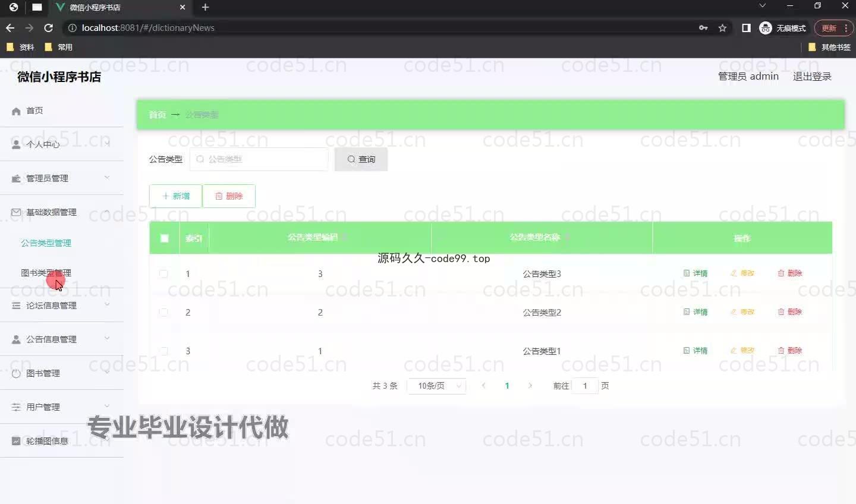Check the row for 公告类型1

tap(163, 351)
